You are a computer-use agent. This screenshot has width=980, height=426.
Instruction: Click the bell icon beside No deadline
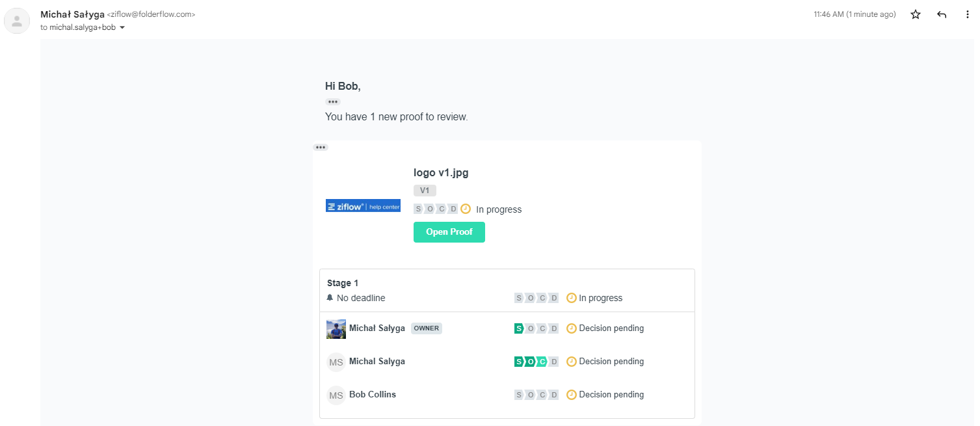pos(330,298)
